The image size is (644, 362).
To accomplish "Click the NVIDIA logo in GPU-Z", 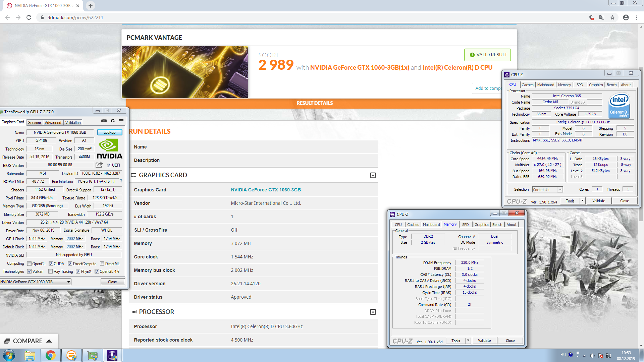I will coord(109,149).
